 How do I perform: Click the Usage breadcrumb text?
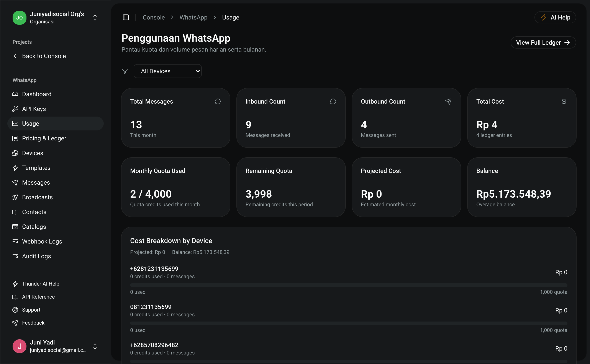coord(231,17)
